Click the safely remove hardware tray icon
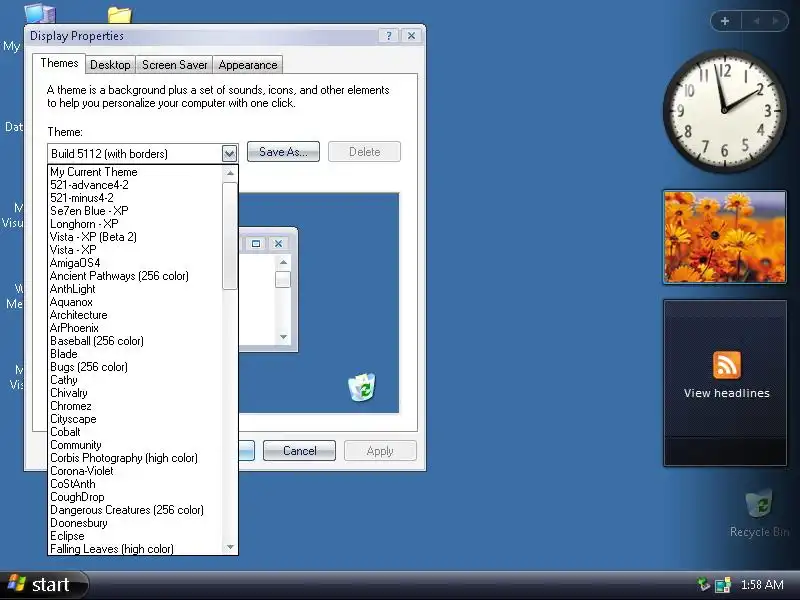 click(x=703, y=584)
